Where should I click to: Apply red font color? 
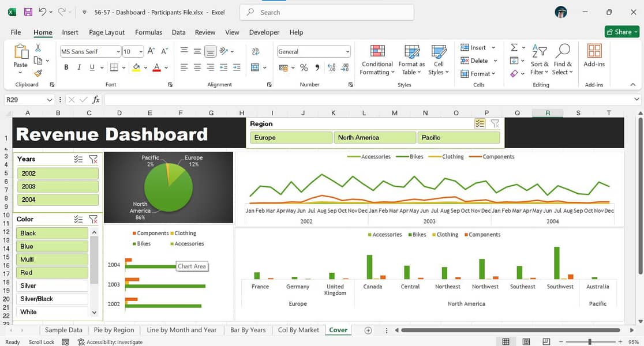[x=156, y=67]
